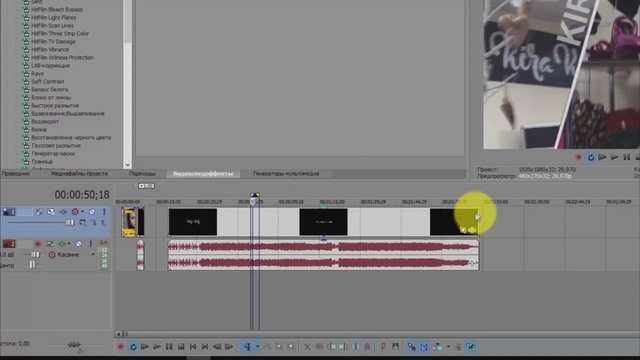
Task: Select the HitFilm TV Damage effect
Action: [53, 42]
